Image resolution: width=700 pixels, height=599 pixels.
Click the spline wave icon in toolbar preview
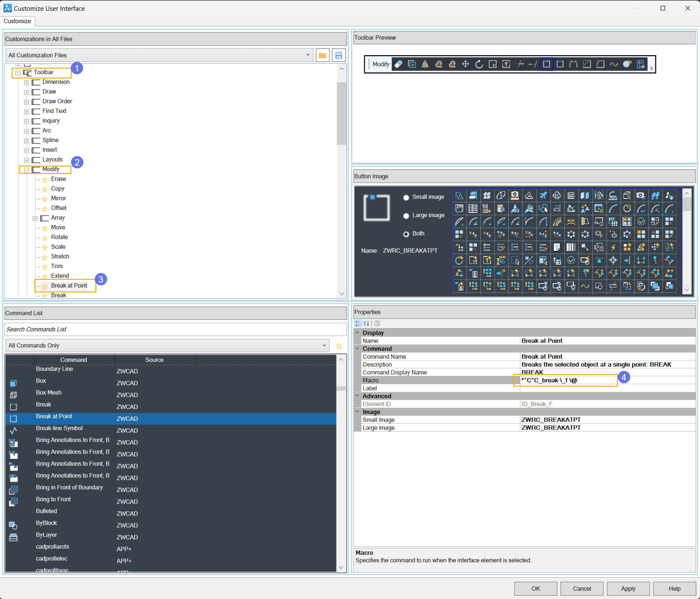tap(614, 64)
